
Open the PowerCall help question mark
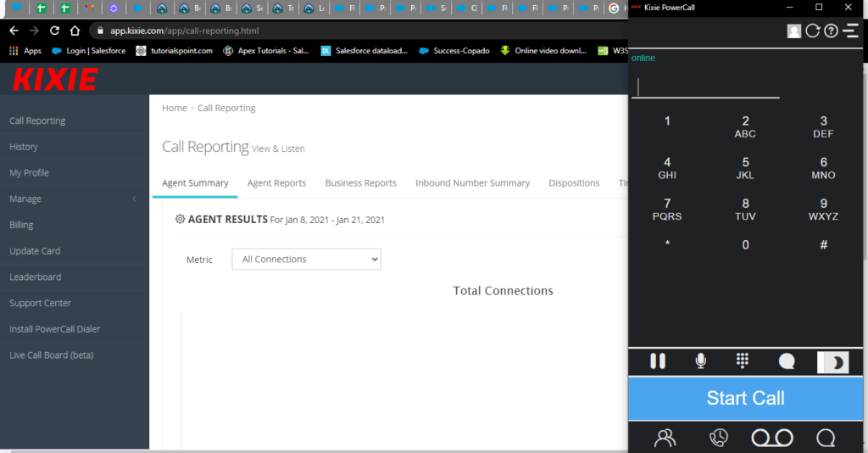831,31
